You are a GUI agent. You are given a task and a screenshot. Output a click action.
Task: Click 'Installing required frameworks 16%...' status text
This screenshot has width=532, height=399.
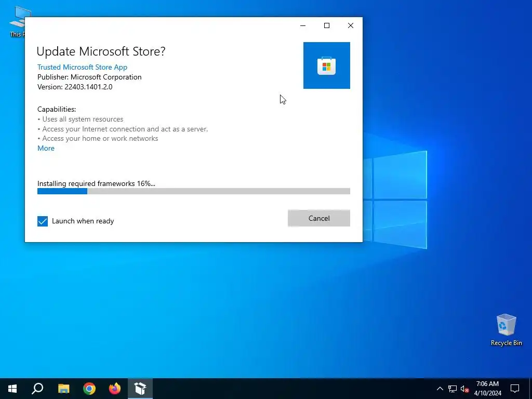(96, 183)
